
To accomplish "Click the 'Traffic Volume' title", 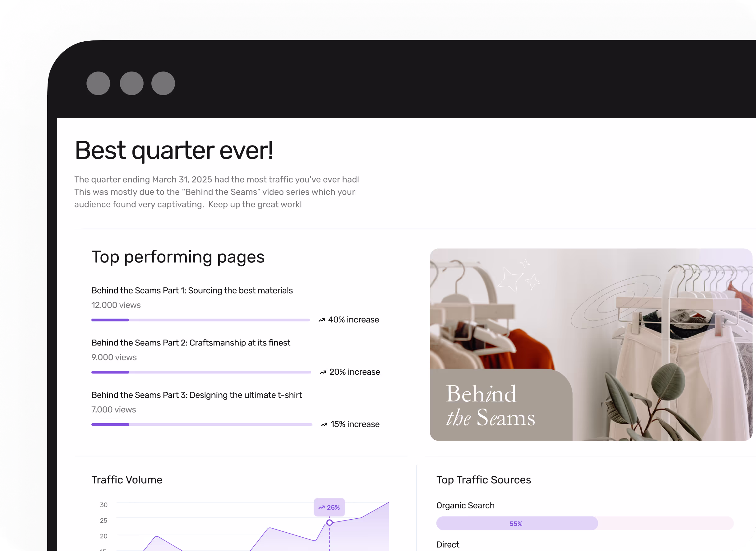I will click(127, 480).
